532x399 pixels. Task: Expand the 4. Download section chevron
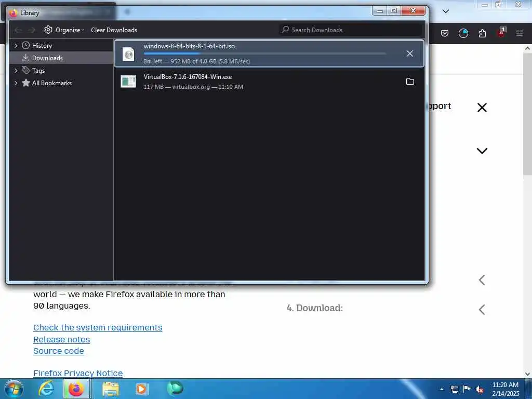click(482, 310)
